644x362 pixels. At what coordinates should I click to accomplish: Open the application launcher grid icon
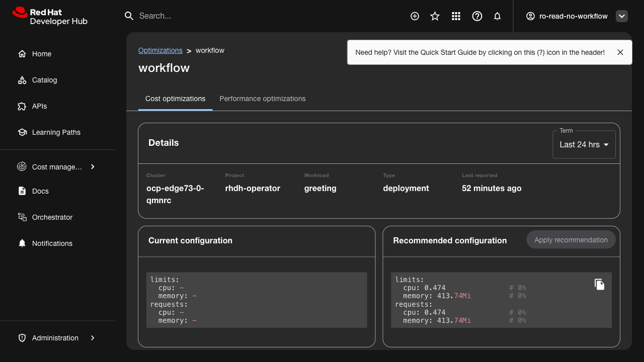[456, 16]
